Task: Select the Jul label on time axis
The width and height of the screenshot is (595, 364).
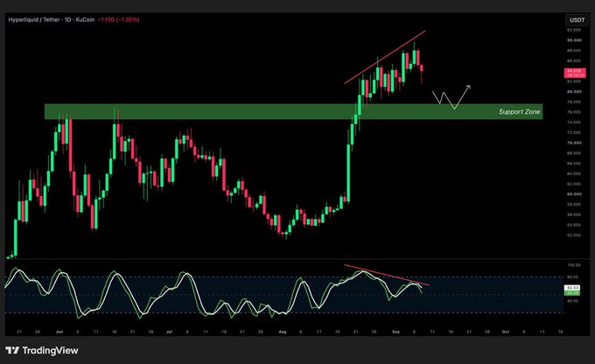Action: coord(169,332)
